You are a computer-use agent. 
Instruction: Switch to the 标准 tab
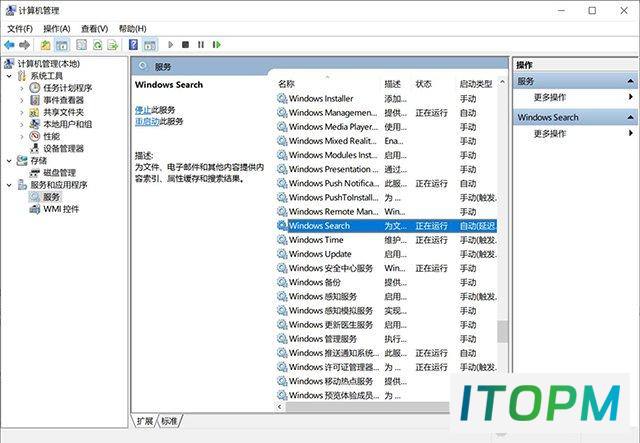169,421
